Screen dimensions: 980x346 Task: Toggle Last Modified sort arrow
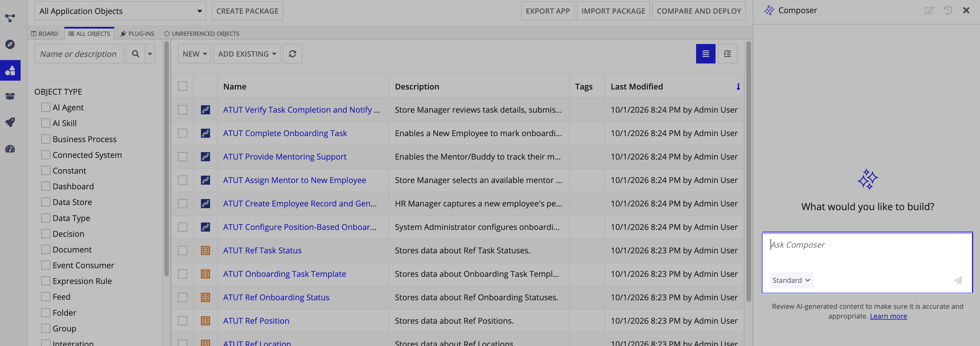click(x=738, y=87)
